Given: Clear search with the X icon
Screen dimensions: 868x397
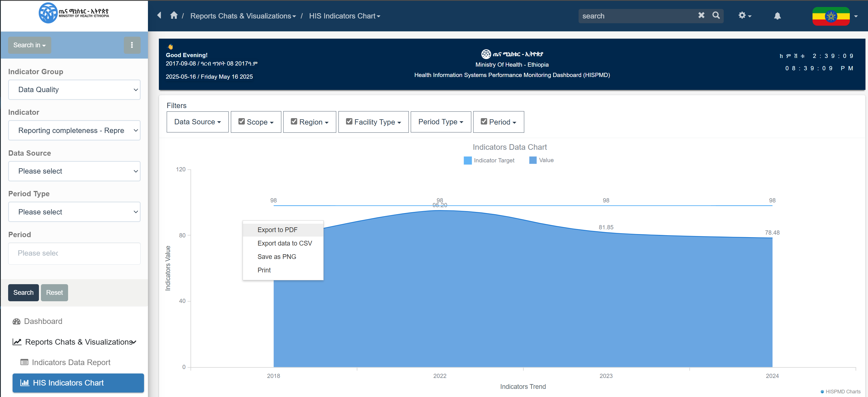Looking at the screenshot, I should (701, 15).
